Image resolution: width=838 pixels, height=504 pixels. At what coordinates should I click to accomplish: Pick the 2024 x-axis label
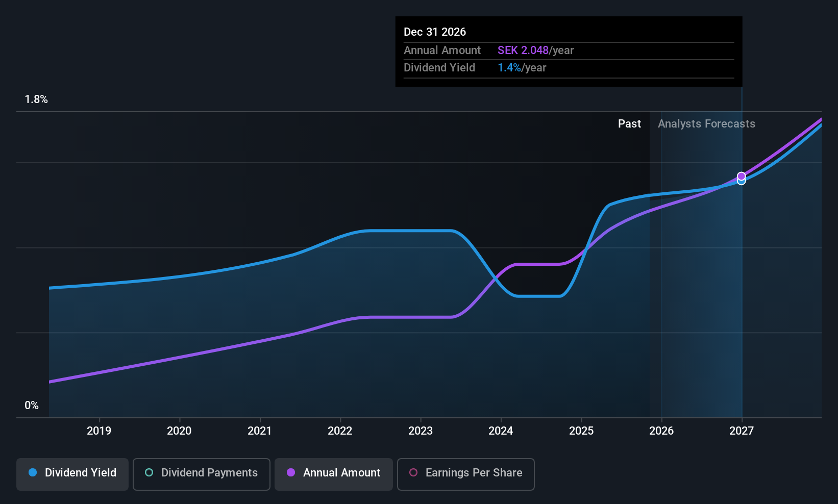[x=501, y=431]
